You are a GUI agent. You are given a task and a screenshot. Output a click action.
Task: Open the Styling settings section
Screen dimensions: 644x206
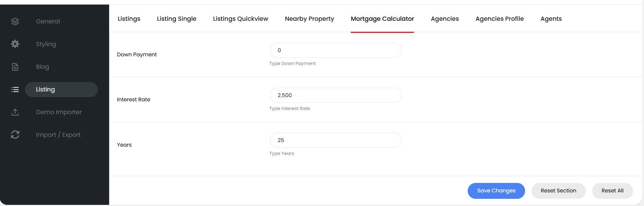tap(46, 44)
